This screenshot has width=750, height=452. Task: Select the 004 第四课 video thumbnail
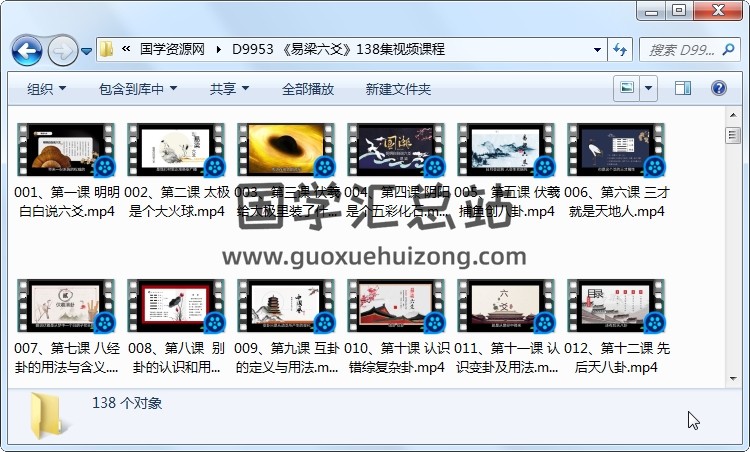(397, 150)
